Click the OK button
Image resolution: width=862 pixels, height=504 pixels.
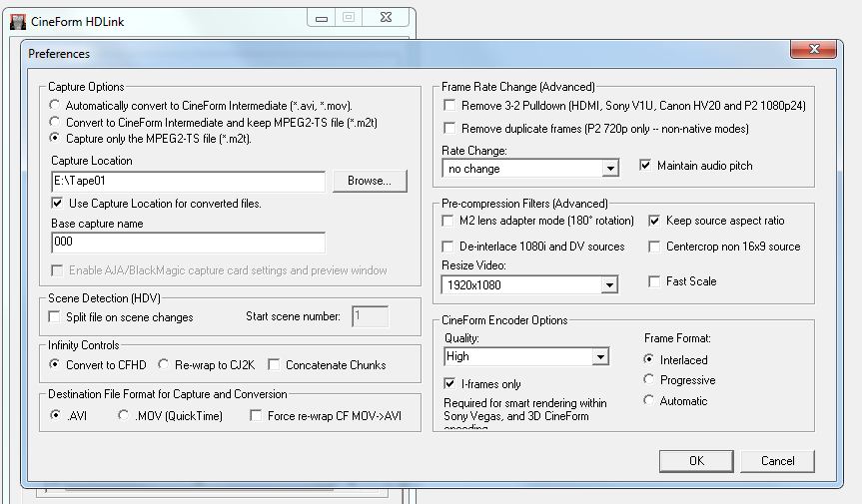tap(696, 461)
